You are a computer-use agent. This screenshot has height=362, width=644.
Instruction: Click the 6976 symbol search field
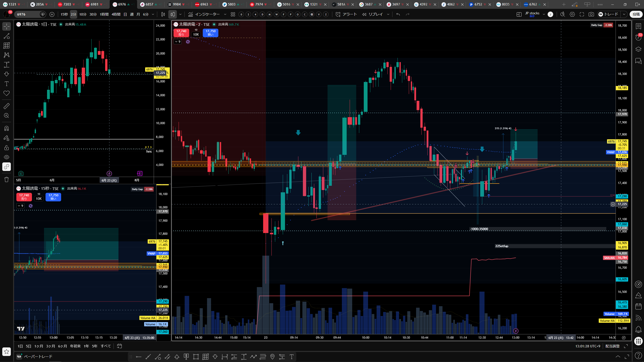tap(28, 14)
